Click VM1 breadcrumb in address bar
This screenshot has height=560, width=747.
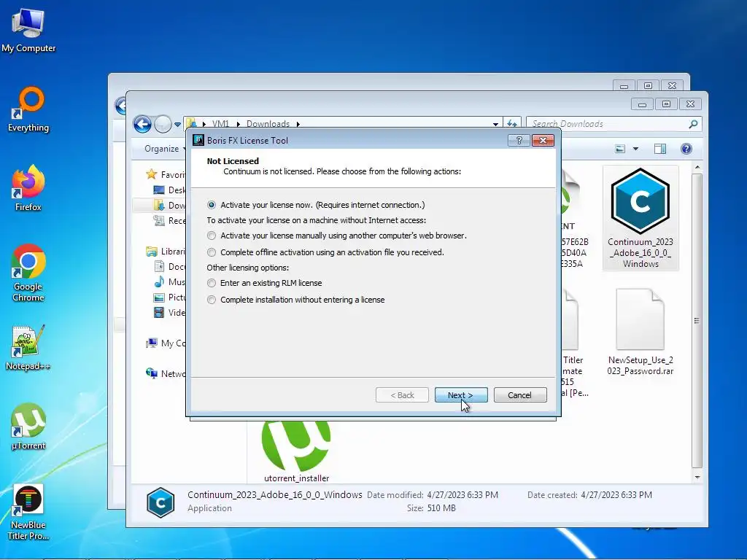pyautogui.click(x=220, y=124)
